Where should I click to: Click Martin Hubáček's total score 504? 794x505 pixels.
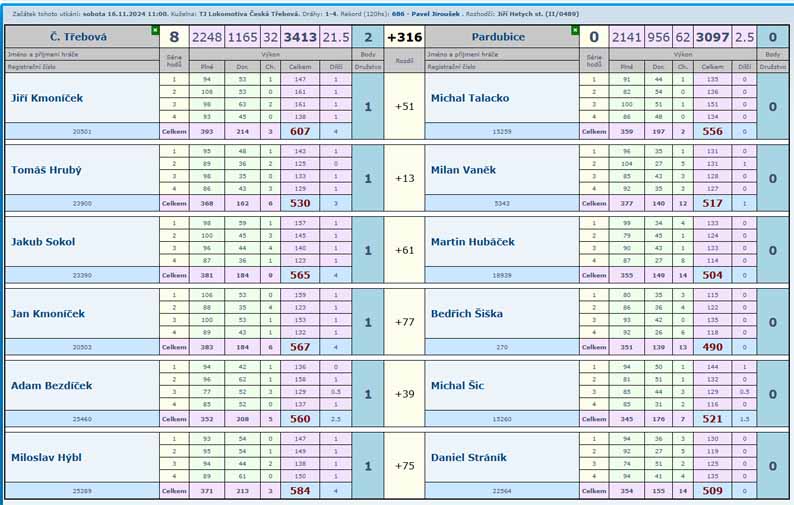coord(712,275)
